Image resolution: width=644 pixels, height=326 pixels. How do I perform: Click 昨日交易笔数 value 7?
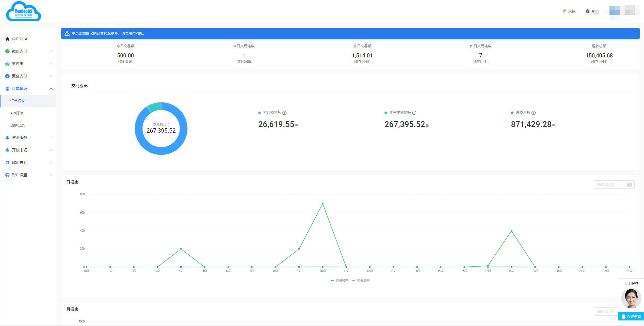click(x=481, y=56)
